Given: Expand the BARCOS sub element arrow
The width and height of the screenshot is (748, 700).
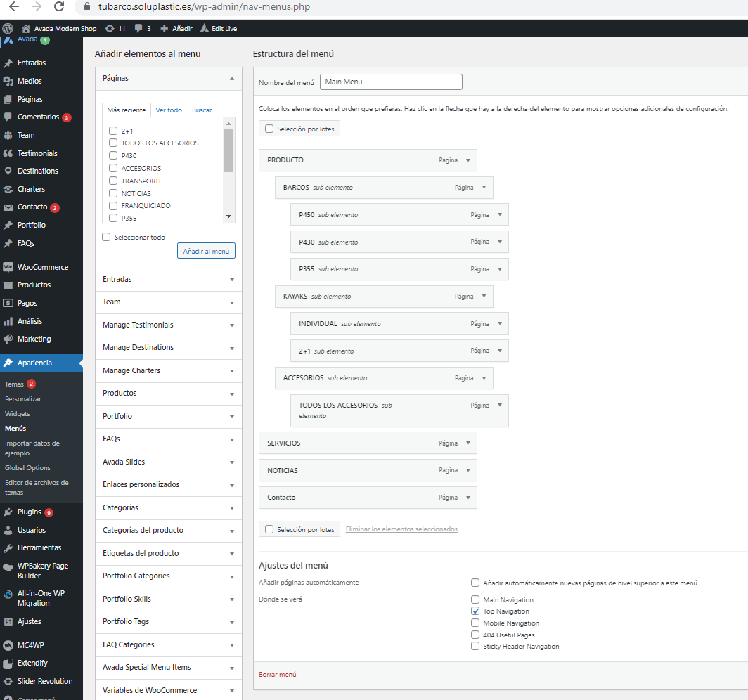Looking at the screenshot, I should (x=484, y=188).
